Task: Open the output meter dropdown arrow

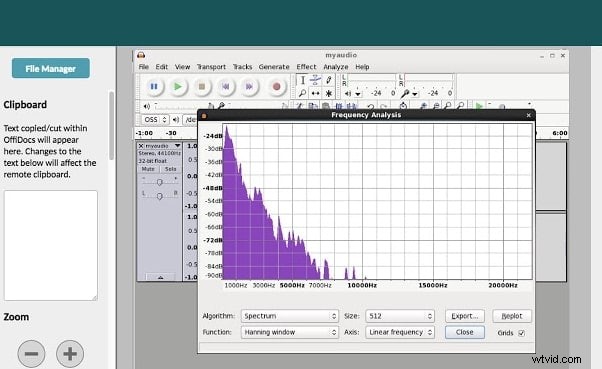Action: pyautogui.click(x=358, y=94)
